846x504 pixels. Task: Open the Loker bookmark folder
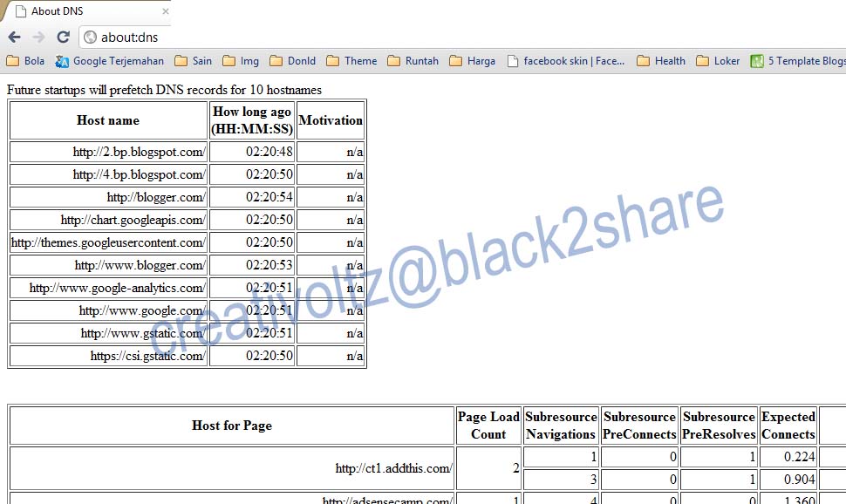718,61
